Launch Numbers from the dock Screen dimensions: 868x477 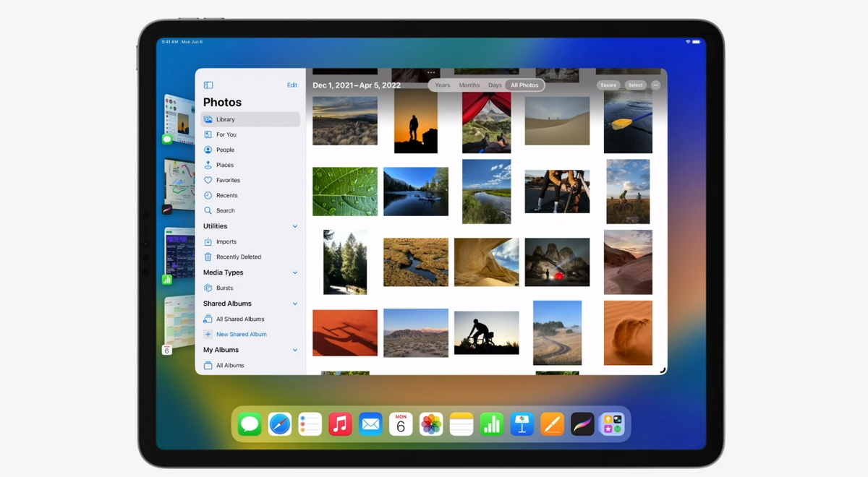[492, 424]
